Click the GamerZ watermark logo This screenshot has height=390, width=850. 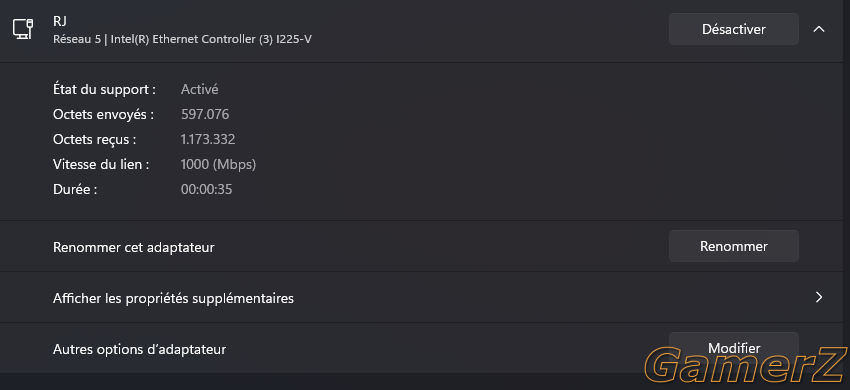pyautogui.click(x=745, y=365)
